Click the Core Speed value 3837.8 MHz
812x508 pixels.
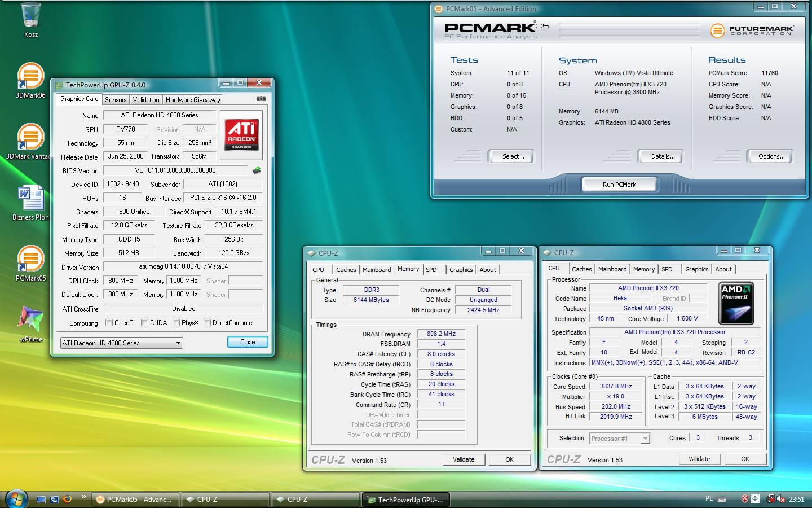616,387
